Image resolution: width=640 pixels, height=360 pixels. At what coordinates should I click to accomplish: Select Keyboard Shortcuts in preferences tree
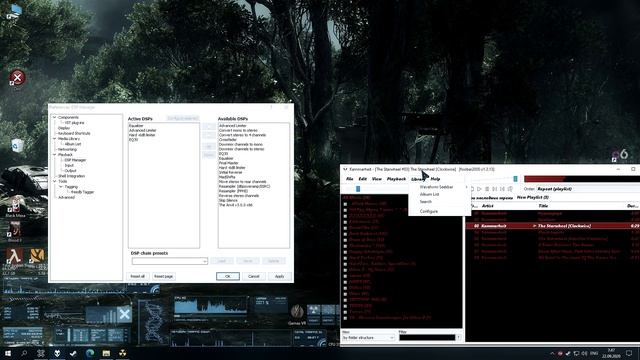click(x=74, y=133)
